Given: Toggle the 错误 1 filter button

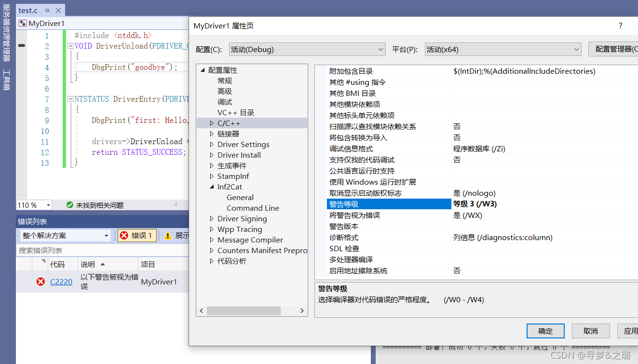Looking at the screenshot, I should point(137,235).
